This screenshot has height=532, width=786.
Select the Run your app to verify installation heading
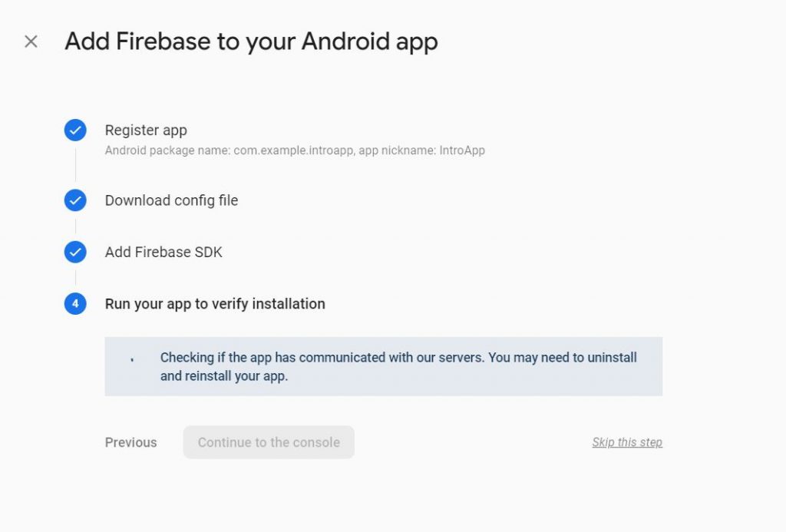pyautogui.click(x=215, y=304)
